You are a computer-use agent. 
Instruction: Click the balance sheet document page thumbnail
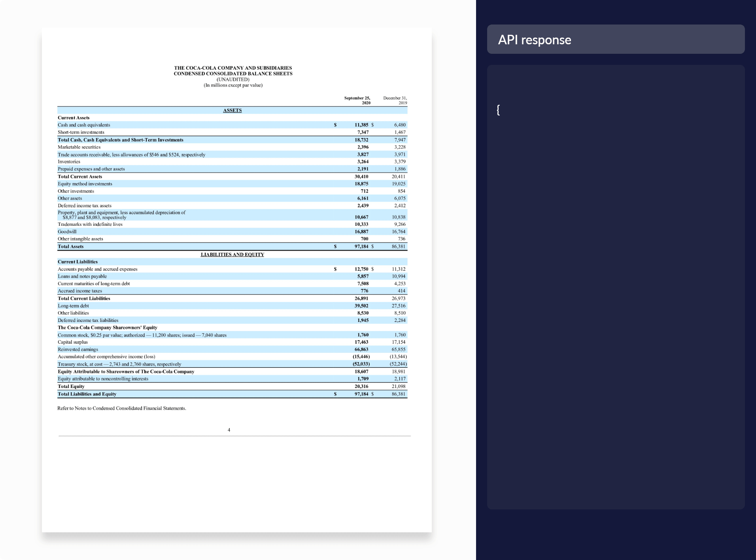pos(237,280)
